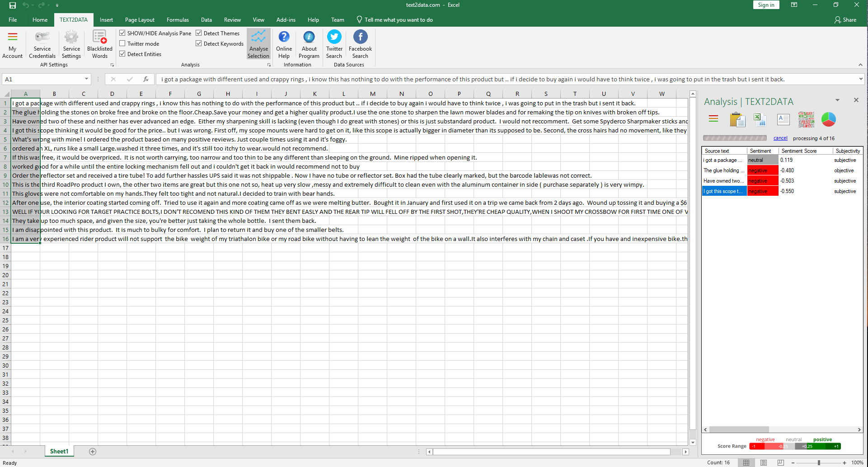This screenshot has height=467, width=868.
Task: Click Excel export icon in Analysis pane
Action: [x=760, y=119]
